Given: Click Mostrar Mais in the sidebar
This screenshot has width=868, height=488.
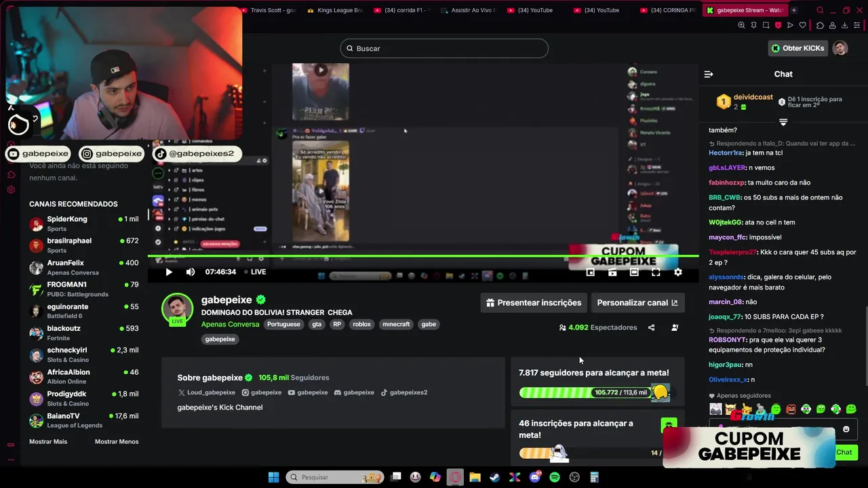Looking at the screenshot, I should (48, 441).
